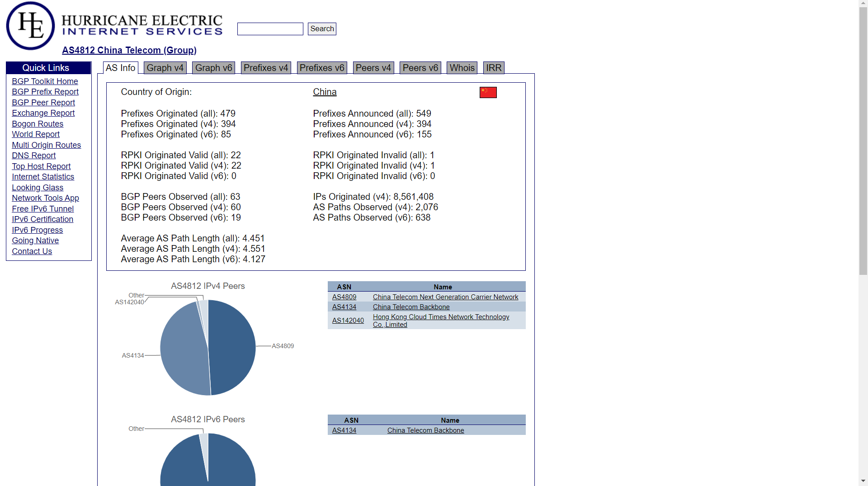The height and width of the screenshot is (486, 868).
Task: Open the Prefixes v6 tab
Action: [321, 68]
